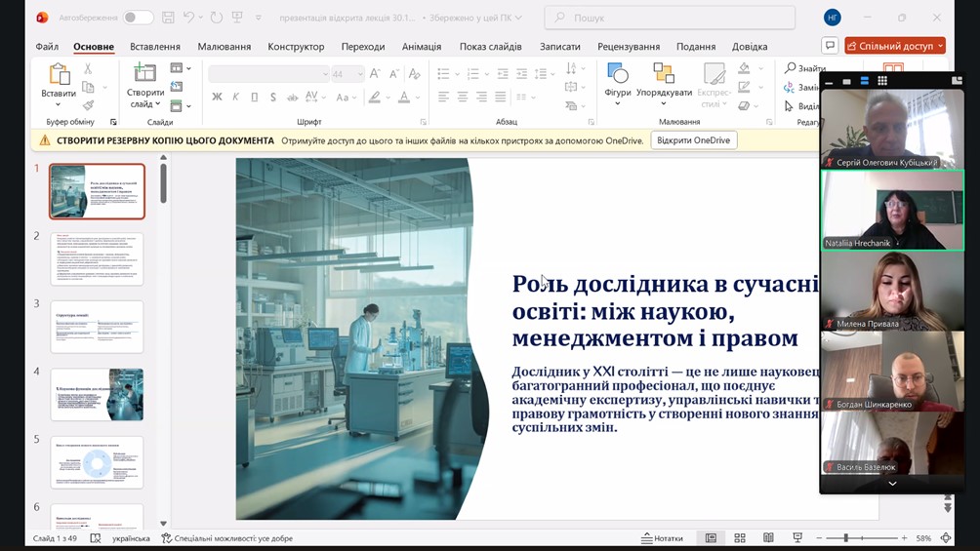
Task: Toggle the Автозбереження switch
Action: [138, 18]
